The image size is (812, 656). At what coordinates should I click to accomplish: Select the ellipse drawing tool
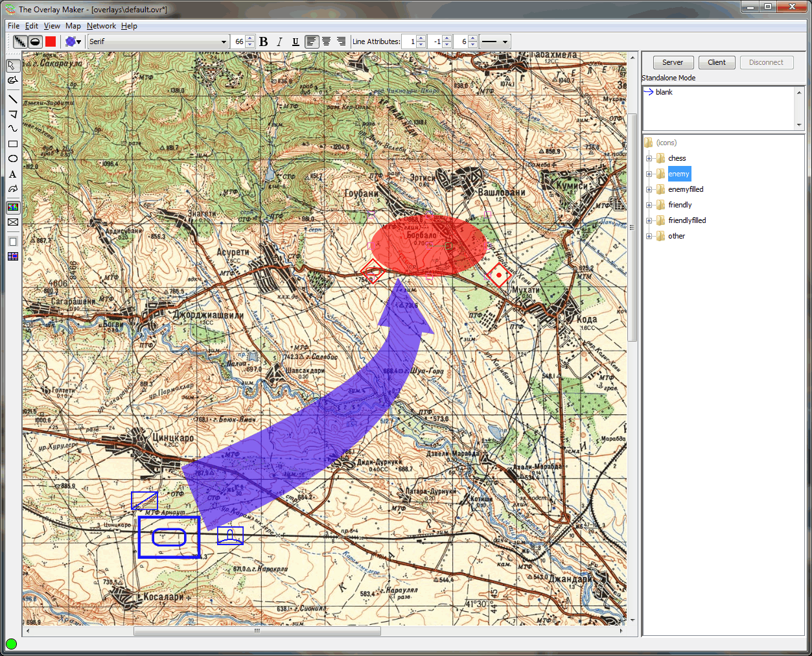point(12,159)
